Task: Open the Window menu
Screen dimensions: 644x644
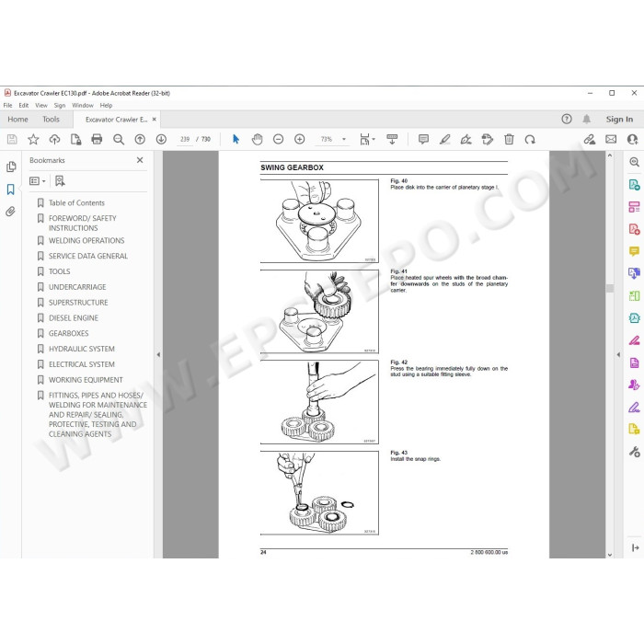Action: pyautogui.click(x=83, y=106)
